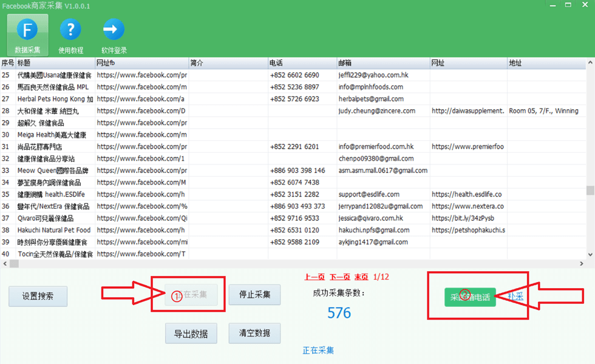Click email jeffli229@yahoo.com.hk

[x=373, y=75]
